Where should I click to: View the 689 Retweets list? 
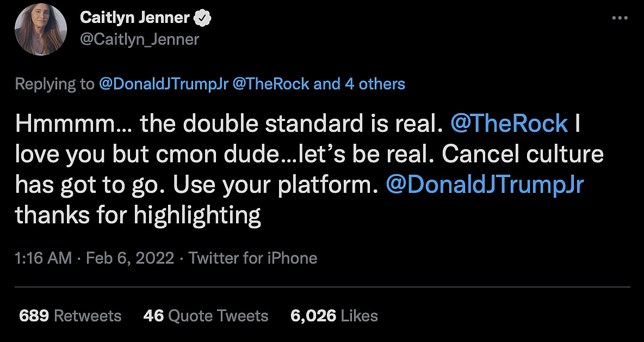click(x=70, y=316)
